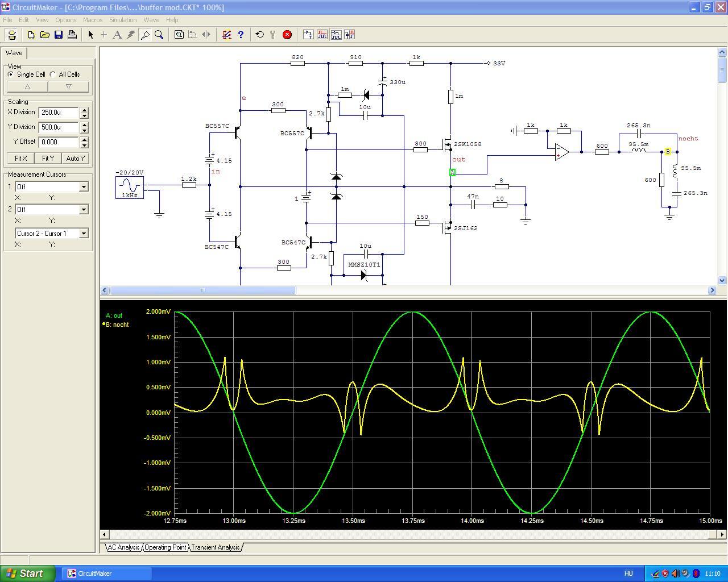Click the red Stop simulation icon
Viewport: 728px width, 582px height.
[x=287, y=35]
